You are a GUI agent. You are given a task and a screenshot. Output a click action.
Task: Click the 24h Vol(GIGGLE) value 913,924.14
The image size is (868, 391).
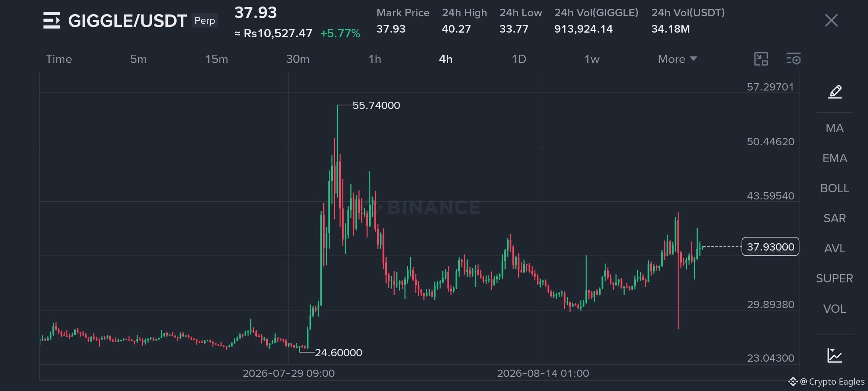coord(583,29)
